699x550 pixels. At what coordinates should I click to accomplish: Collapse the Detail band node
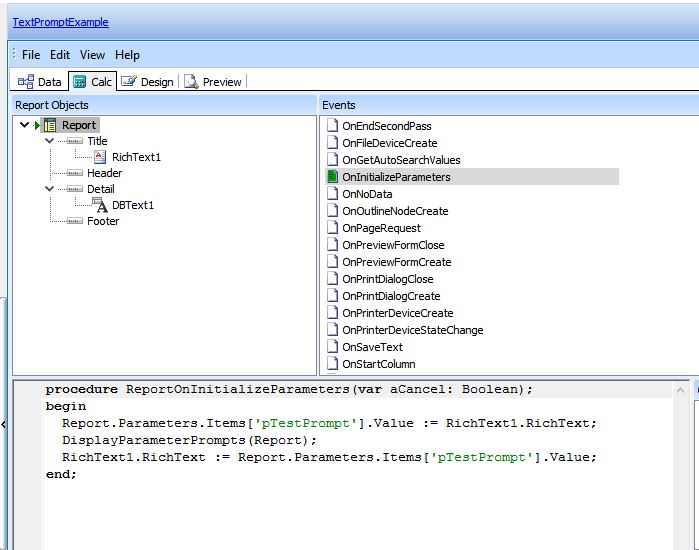coord(49,189)
